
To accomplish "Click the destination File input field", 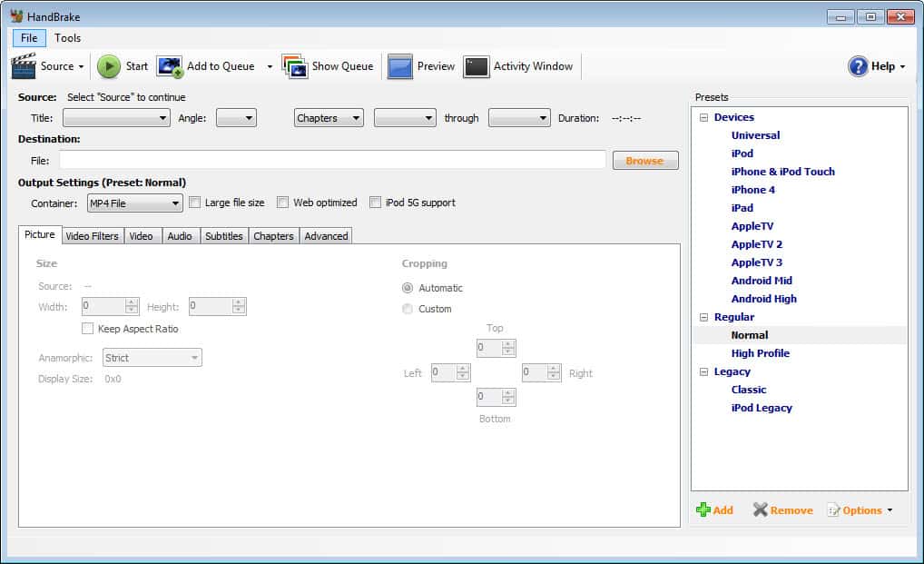I will (x=332, y=160).
